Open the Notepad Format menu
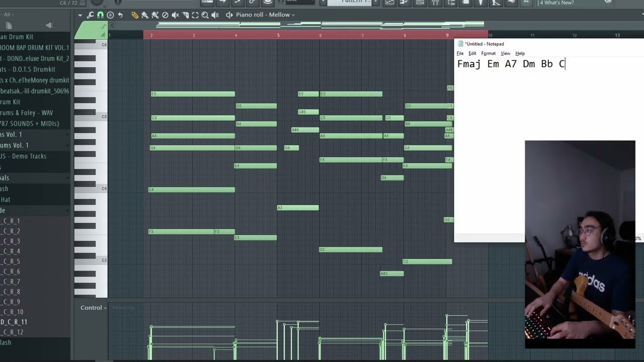Screen dimensions: 644x362 click(488, 53)
